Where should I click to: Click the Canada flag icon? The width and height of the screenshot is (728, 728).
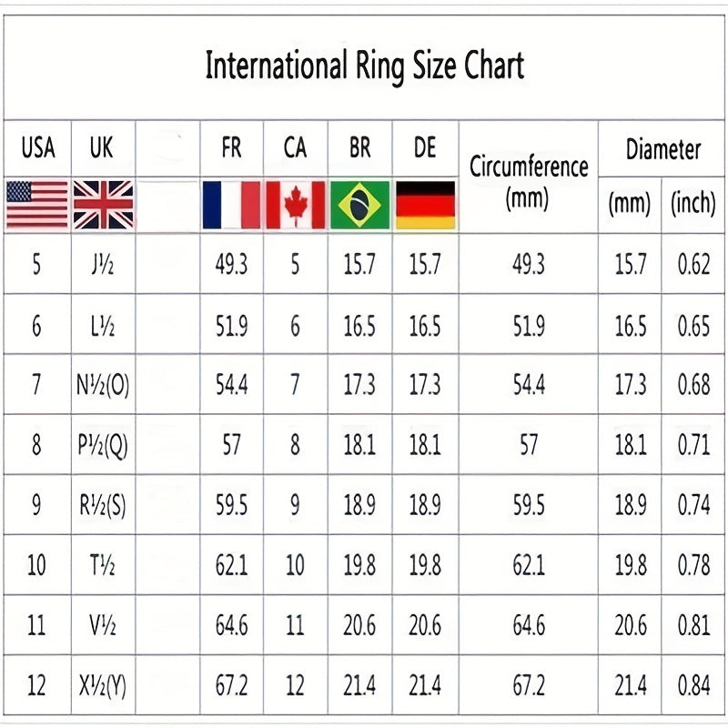pyautogui.click(x=295, y=205)
